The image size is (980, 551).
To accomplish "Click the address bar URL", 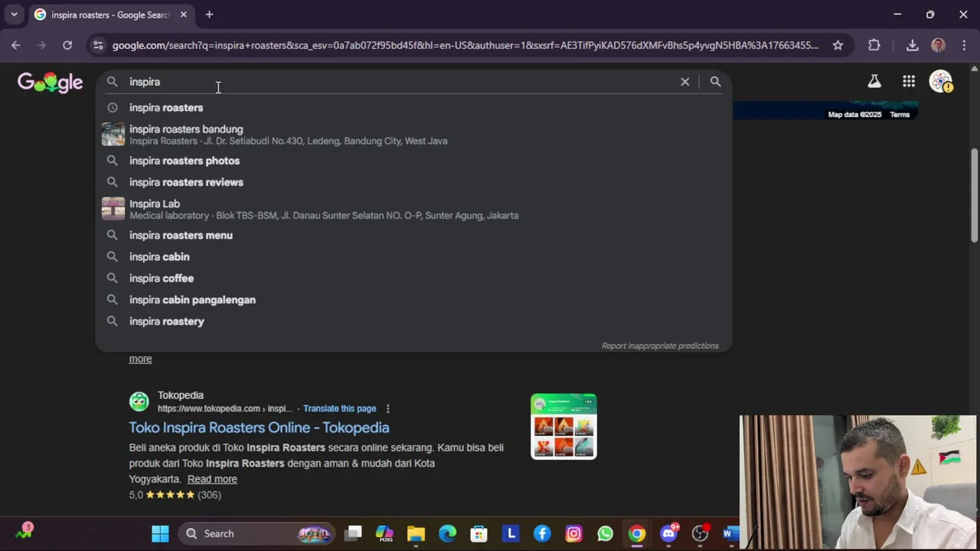I will click(x=465, y=45).
